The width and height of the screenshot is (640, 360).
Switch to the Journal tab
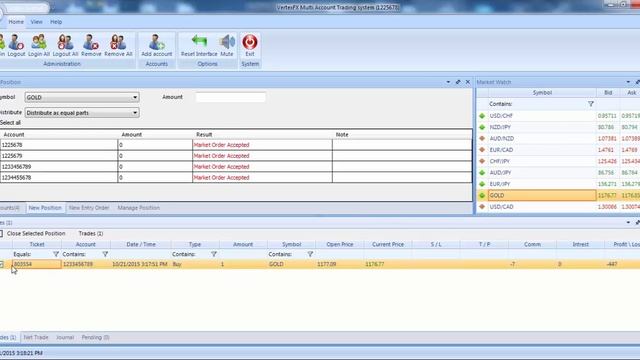tap(65, 337)
